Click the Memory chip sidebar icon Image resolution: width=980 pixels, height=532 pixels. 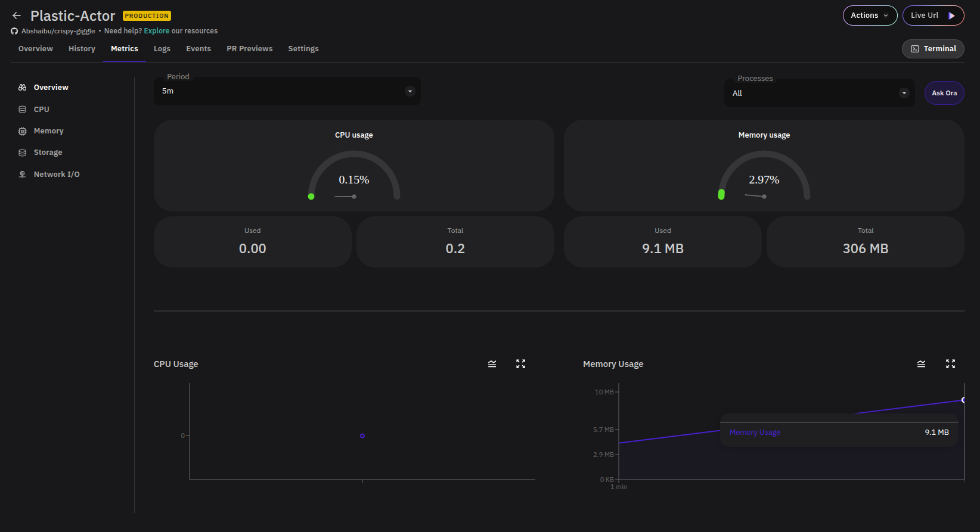(22, 131)
